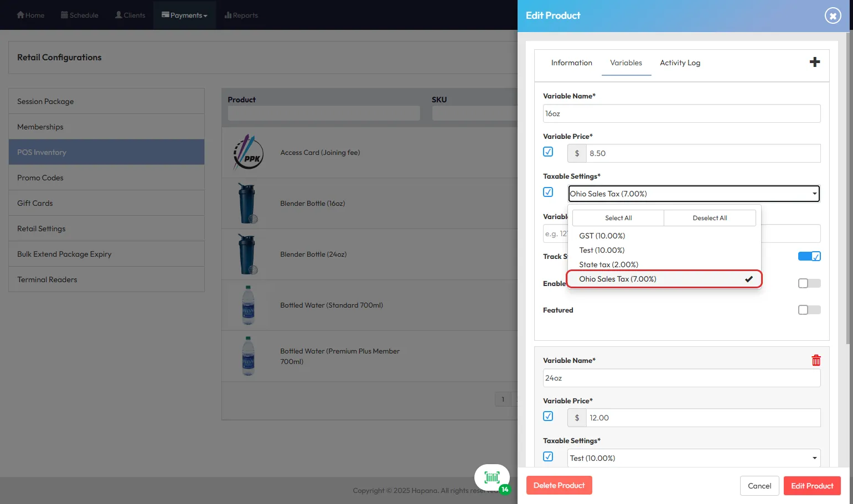Click the Delete Product button

click(559, 485)
